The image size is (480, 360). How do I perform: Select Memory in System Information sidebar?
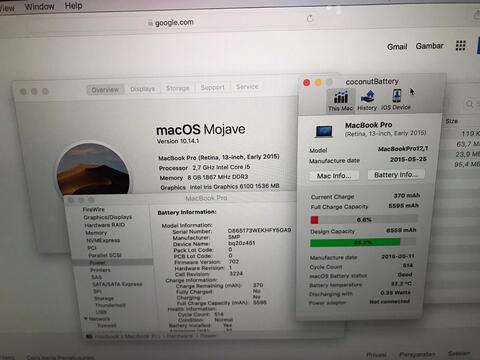[96, 233]
